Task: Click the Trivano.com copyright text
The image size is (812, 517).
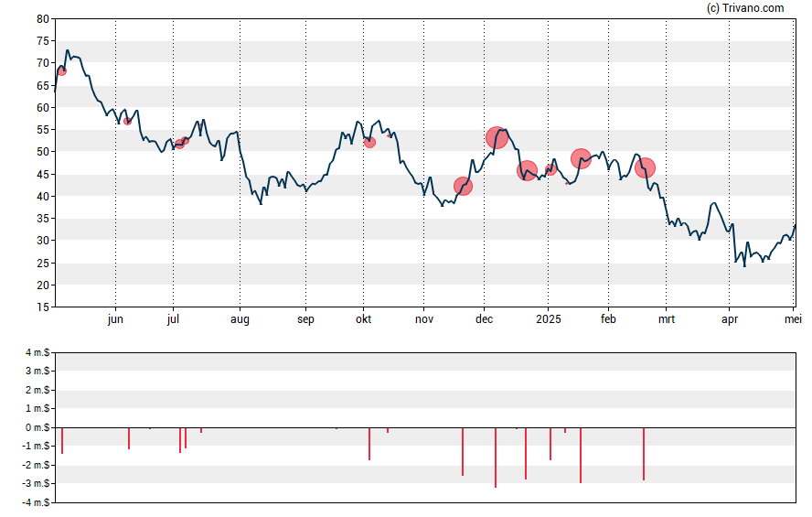Action: click(745, 7)
